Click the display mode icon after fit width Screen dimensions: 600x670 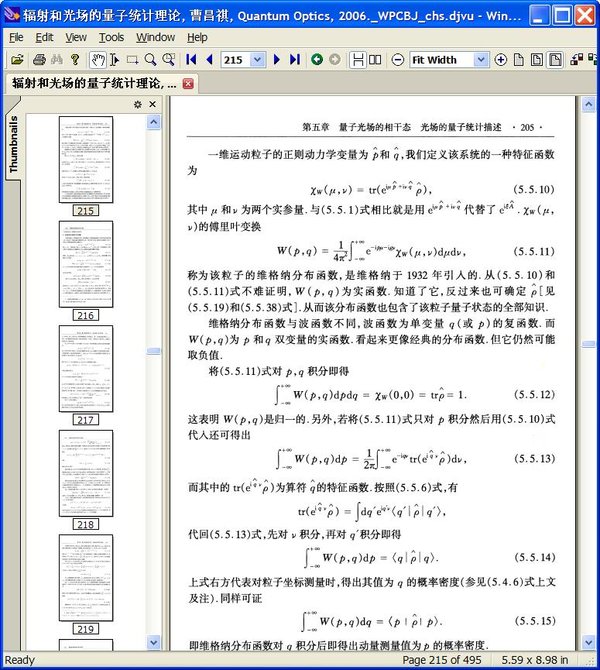[x=577, y=60]
